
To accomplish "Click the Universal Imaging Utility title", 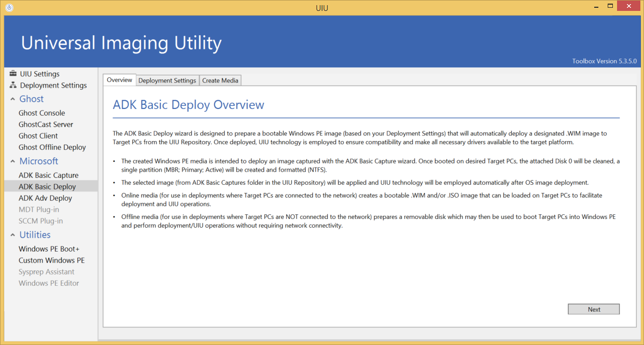I will click(121, 43).
